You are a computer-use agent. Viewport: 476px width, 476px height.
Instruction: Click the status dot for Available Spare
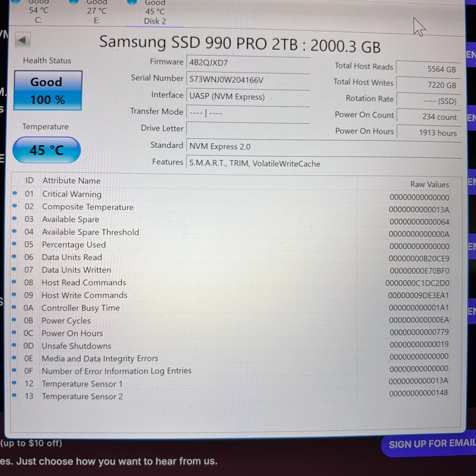click(15, 218)
